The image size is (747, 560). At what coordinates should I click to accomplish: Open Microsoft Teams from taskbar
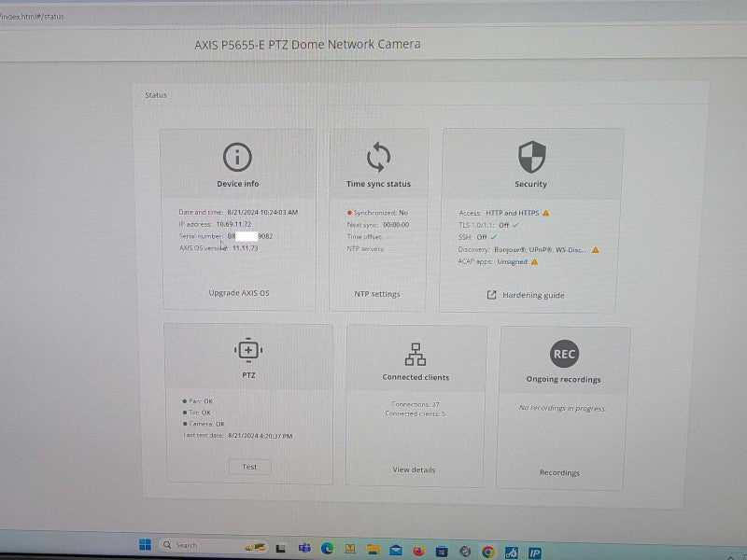coord(304,548)
